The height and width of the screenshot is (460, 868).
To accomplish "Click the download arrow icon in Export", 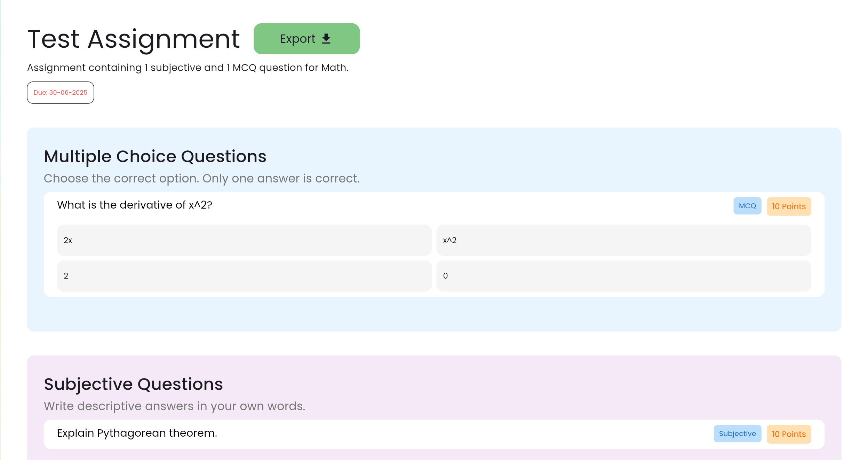I will click(x=326, y=39).
